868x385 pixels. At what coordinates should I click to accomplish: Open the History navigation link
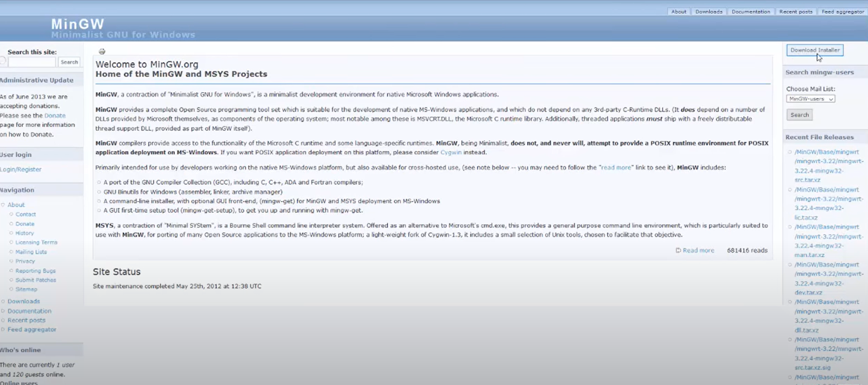click(24, 233)
